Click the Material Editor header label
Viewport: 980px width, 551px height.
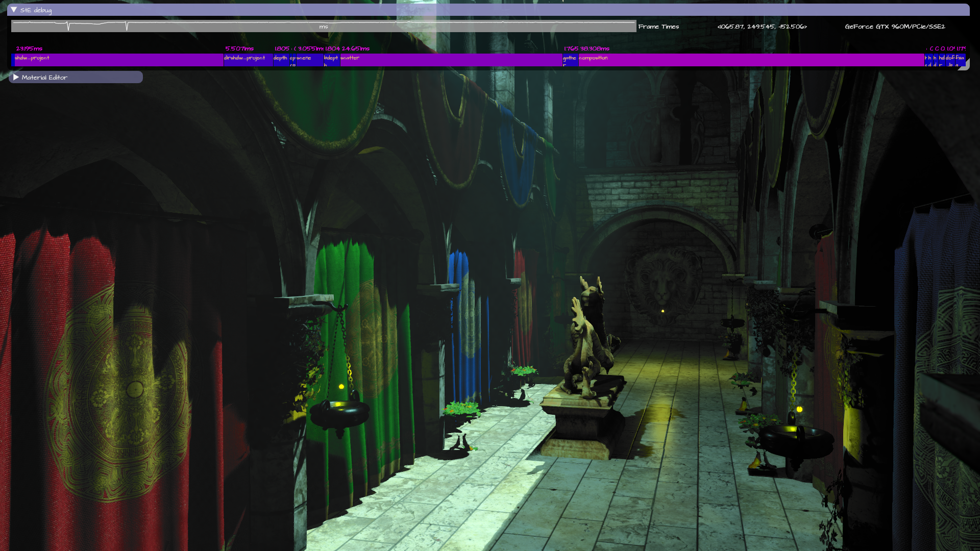pos(44,78)
